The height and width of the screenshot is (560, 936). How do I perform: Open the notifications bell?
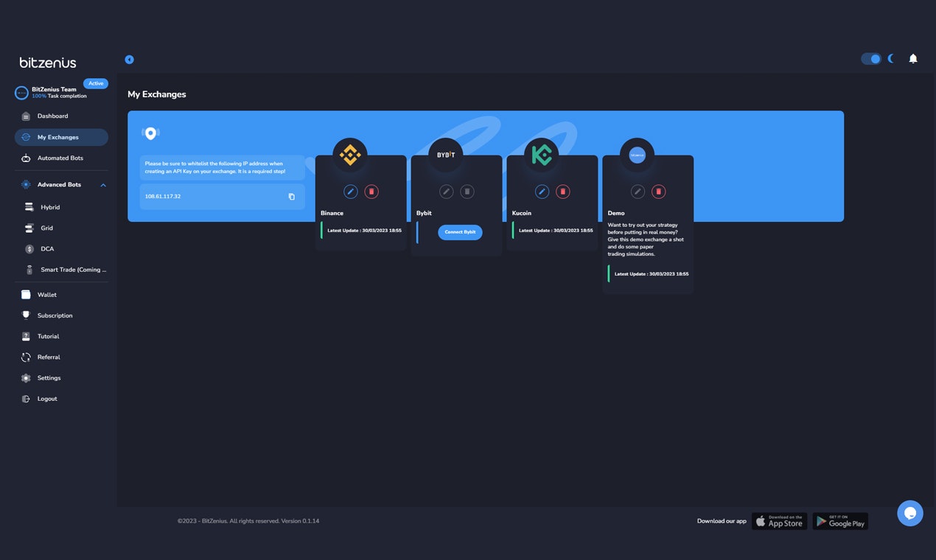913,59
